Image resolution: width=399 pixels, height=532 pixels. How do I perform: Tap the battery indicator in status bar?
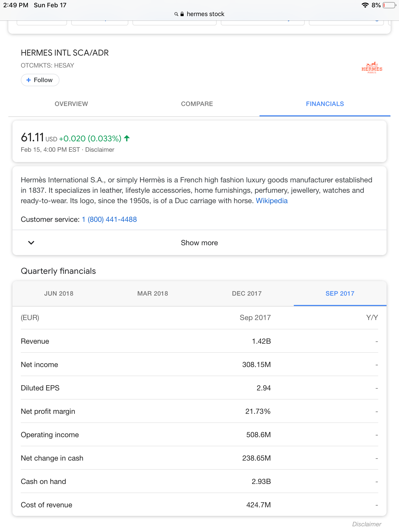pyautogui.click(x=389, y=5)
